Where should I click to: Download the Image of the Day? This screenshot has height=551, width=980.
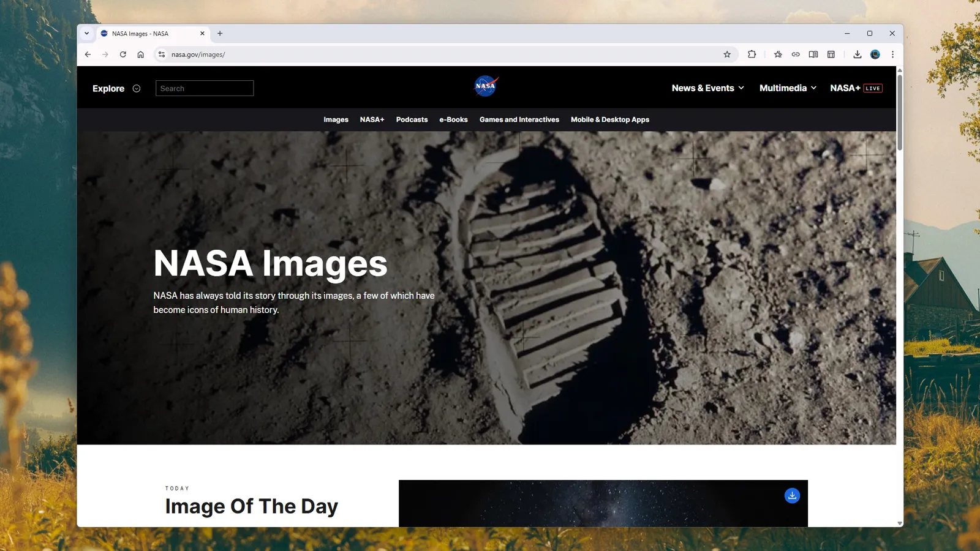coord(792,495)
